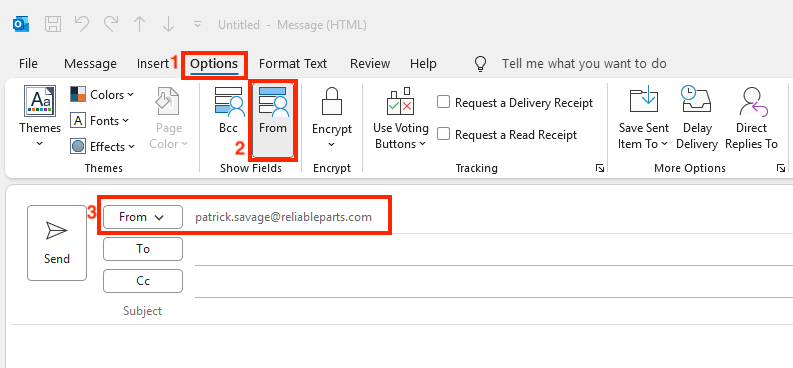793x368 pixels.
Task: Select the Options ribbon tab
Action: tap(214, 64)
